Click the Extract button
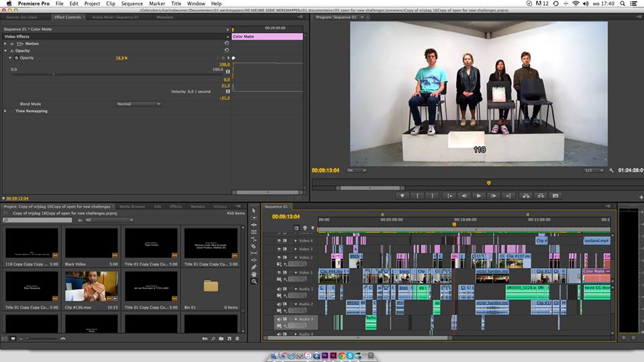The height and width of the screenshot is (362, 644). click(541, 196)
